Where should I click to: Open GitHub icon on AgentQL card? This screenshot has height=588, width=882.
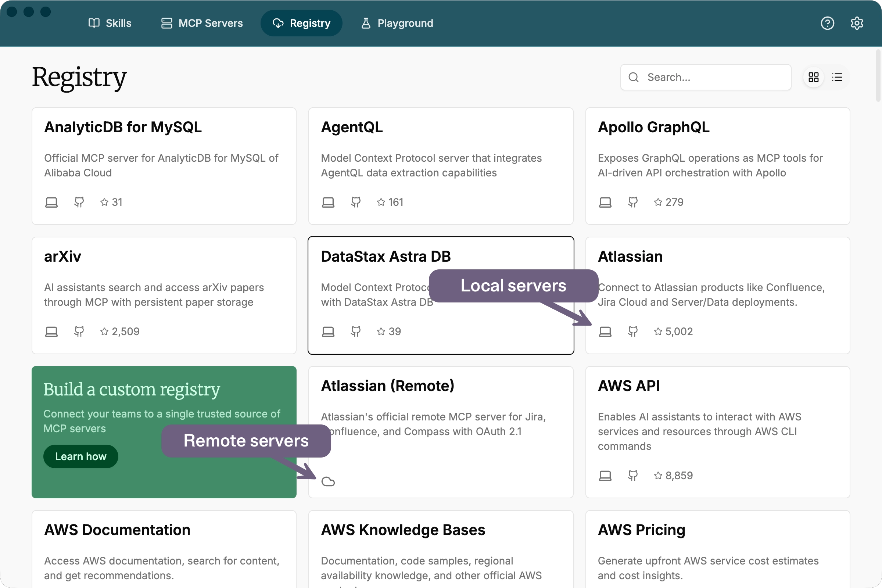pos(356,202)
